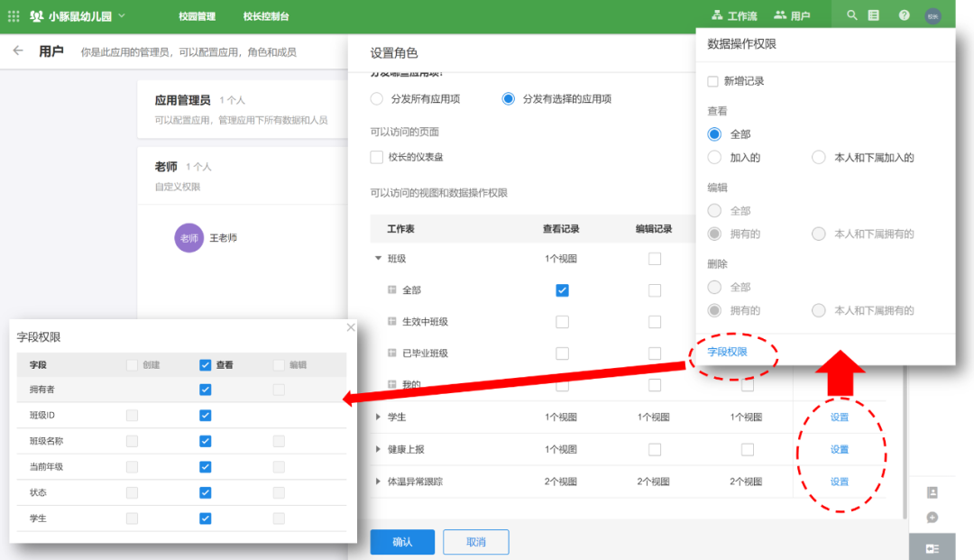Open the apps grid icon top left

(x=14, y=15)
